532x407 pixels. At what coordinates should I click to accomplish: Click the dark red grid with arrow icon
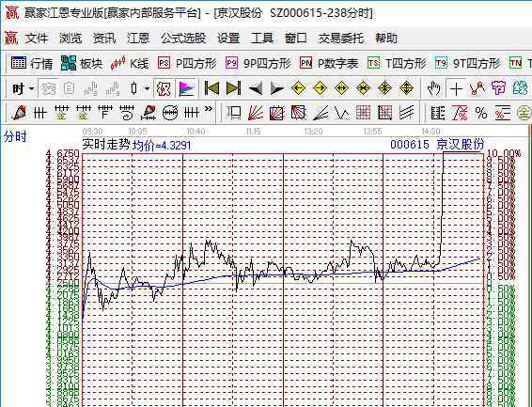384,113
